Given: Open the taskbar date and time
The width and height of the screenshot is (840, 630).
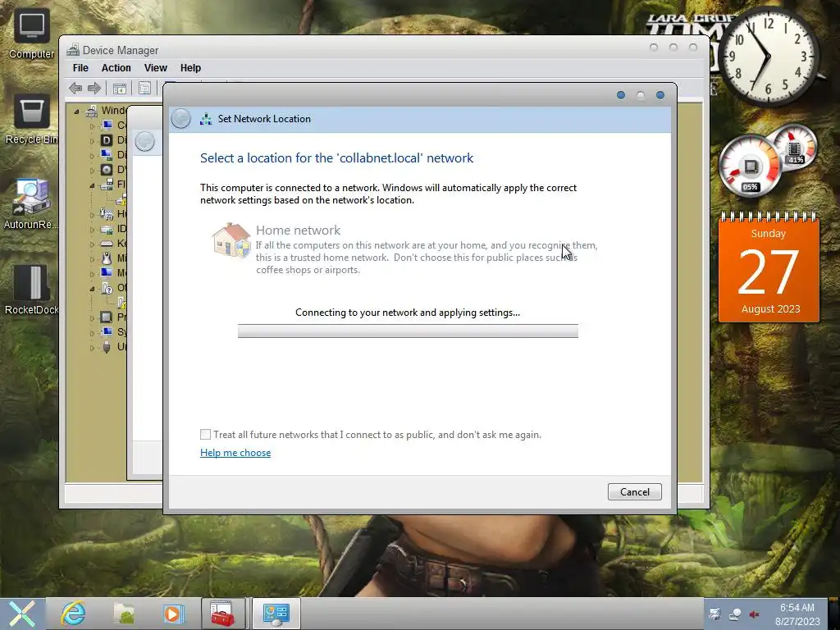Looking at the screenshot, I should click(797, 614).
